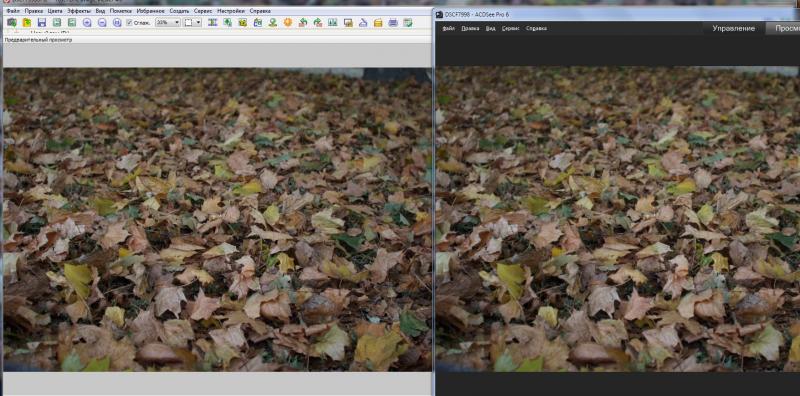
Task: Open the 20% zoom level dropdown
Action: (168, 22)
